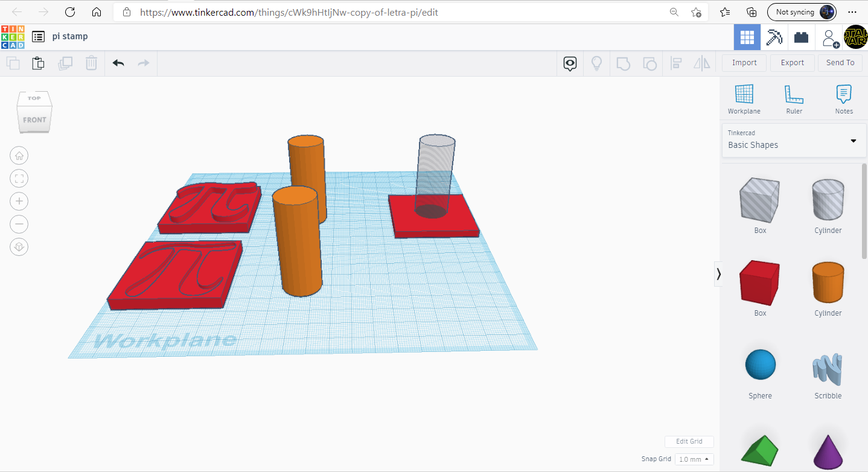868x472 pixels.
Task: Click the Import button
Action: point(744,63)
